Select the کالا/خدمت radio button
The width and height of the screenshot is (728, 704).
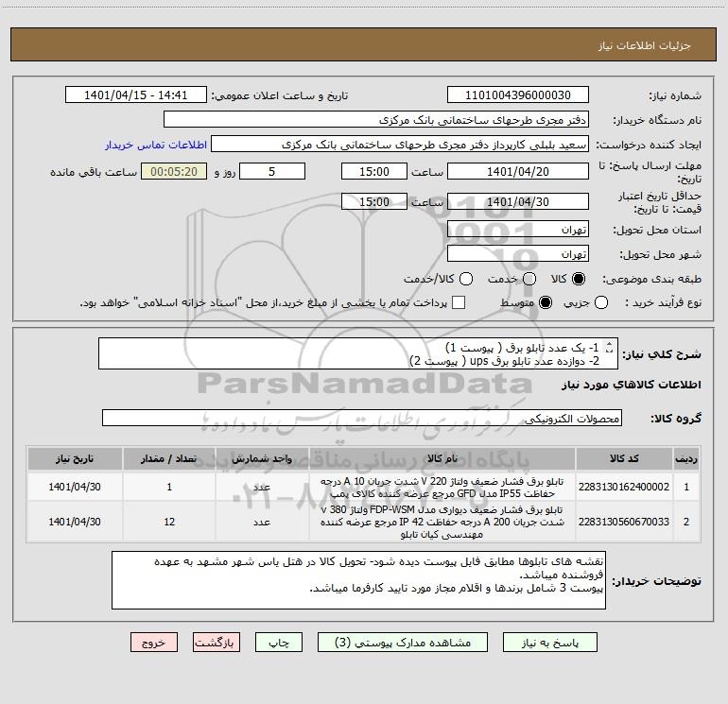point(466,279)
